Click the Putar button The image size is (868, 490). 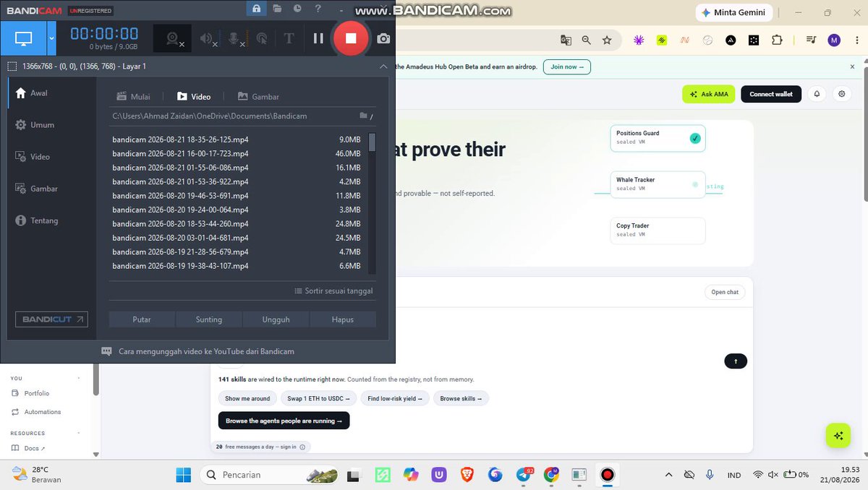click(x=142, y=319)
